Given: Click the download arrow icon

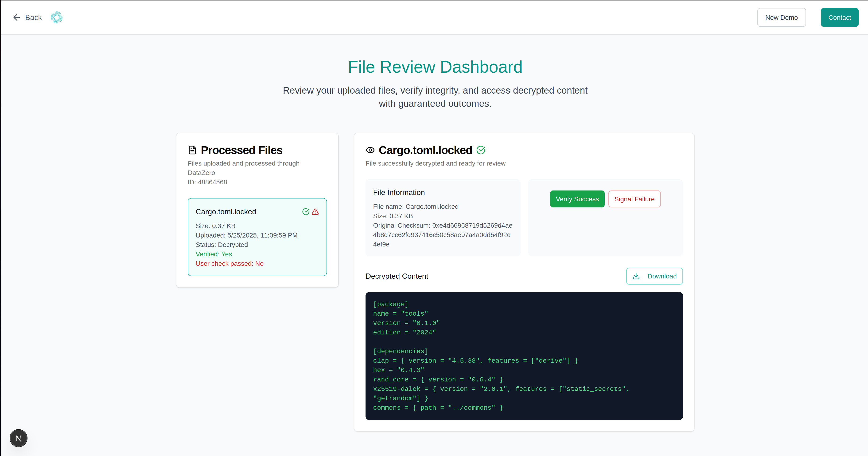Looking at the screenshot, I should pyautogui.click(x=636, y=276).
